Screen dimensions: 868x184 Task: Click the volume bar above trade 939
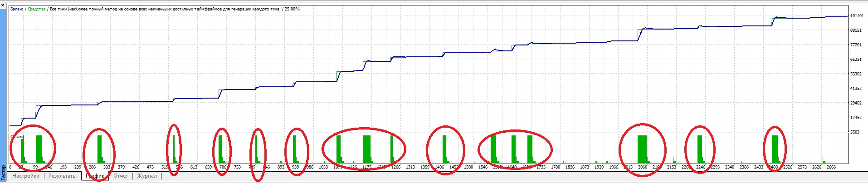coord(294,149)
